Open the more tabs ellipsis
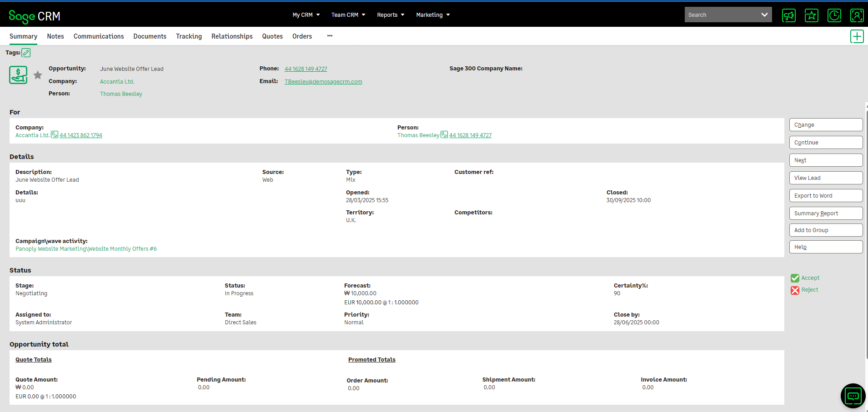Viewport: 868px width, 412px height. [330, 36]
